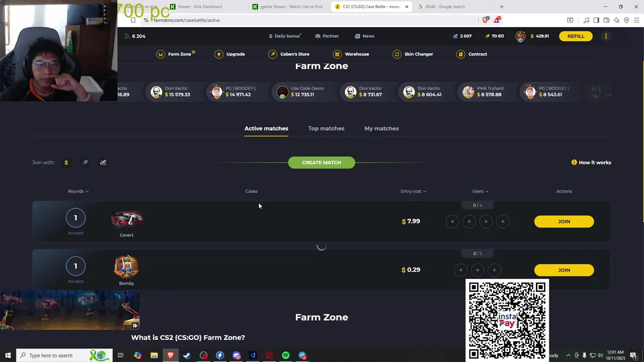The height and width of the screenshot is (362, 644).
Task: Switch to Top matches tab
Action: [326, 129]
